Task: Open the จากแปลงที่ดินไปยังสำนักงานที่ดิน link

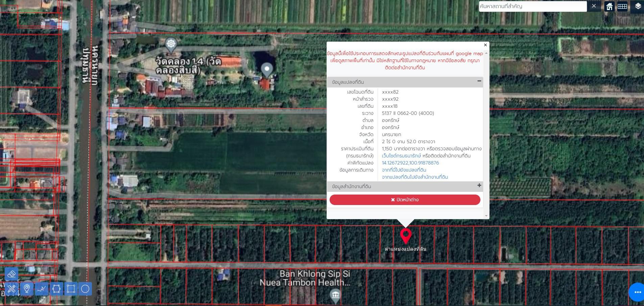Action: click(415, 177)
